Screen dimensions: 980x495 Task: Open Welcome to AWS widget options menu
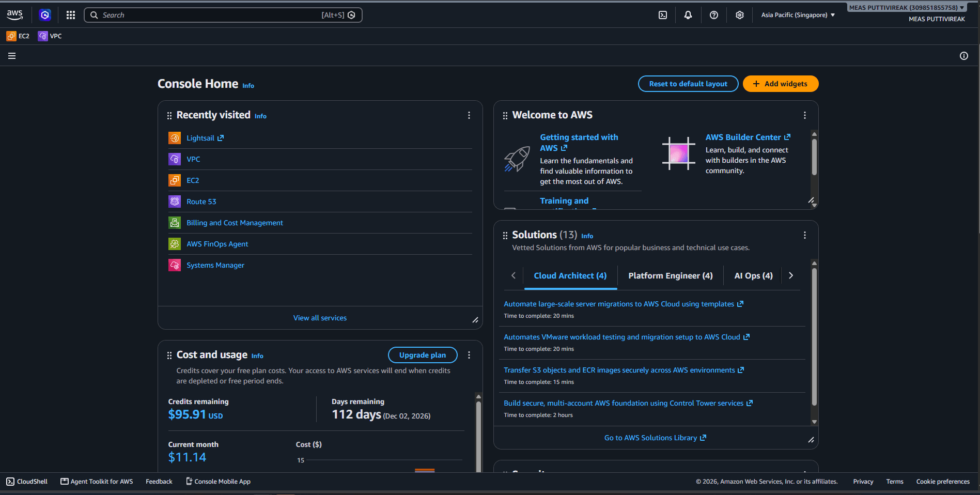pyautogui.click(x=805, y=115)
